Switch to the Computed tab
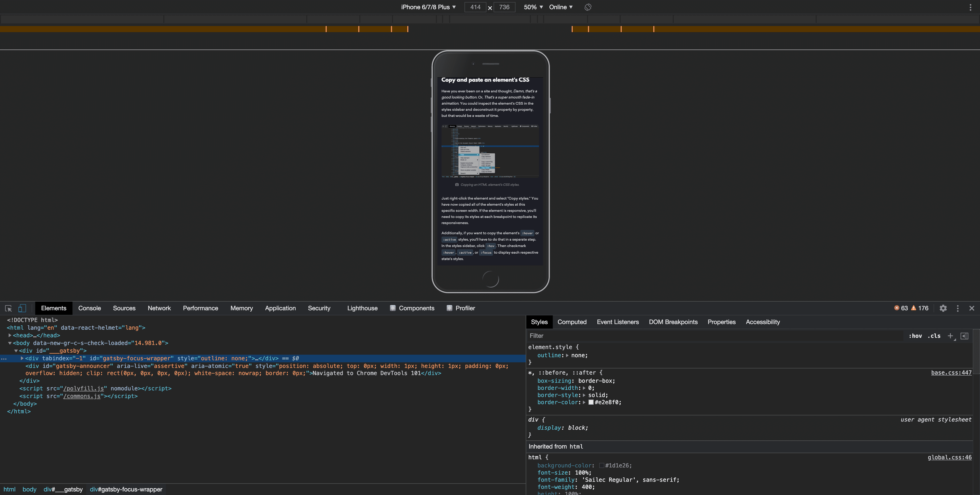The image size is (980, 495). click(x=572, y=322)
